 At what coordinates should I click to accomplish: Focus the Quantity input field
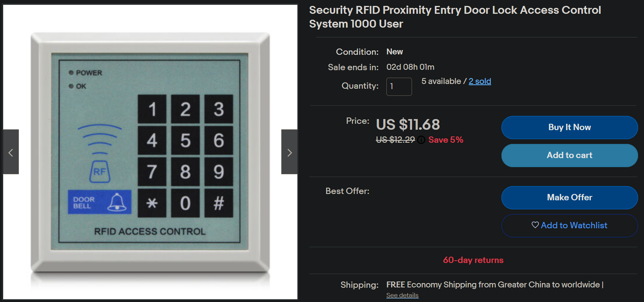click(399, 86)
